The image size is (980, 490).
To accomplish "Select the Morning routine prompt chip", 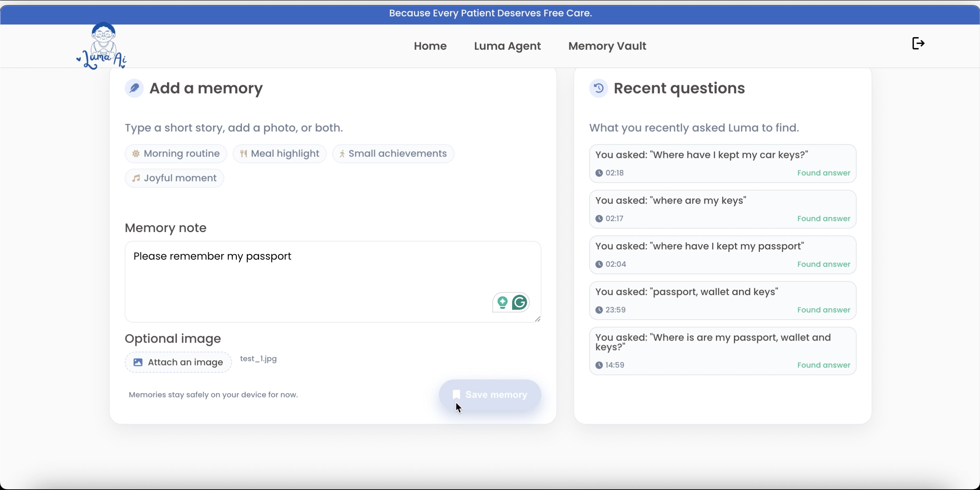I will pos(176,154).
